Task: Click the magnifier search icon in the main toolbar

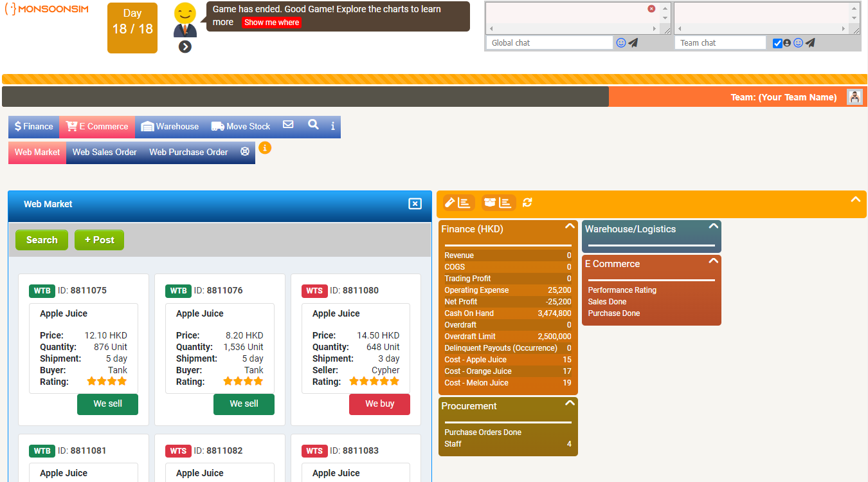Action: point(313,125)
